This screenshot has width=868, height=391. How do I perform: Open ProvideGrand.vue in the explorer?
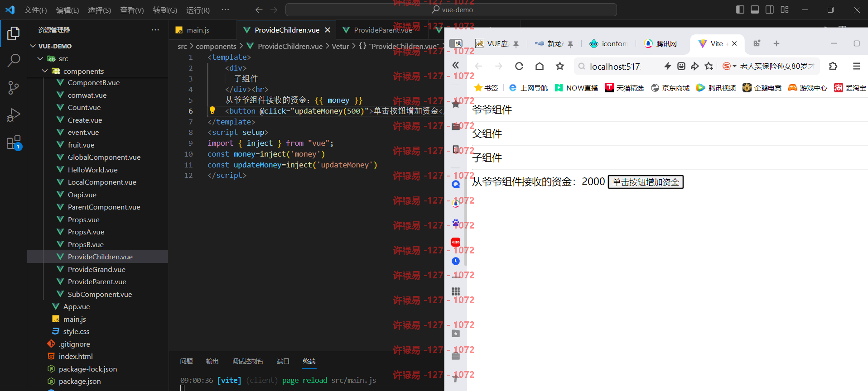pos(96,269)
